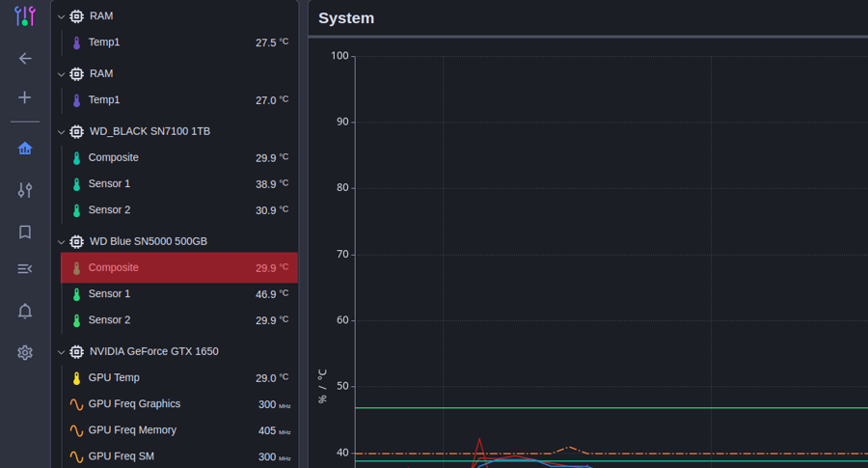Click the app logo at top left

coord(25,16)
